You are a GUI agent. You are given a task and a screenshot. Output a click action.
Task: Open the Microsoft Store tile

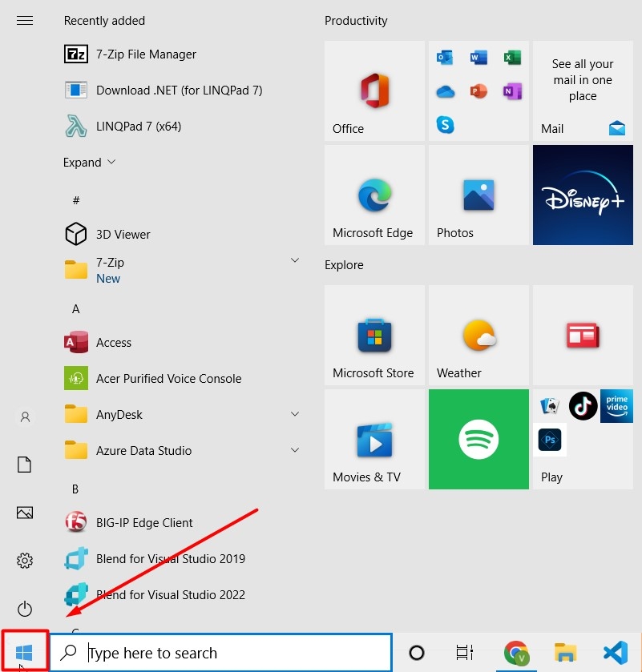[x=373, y=335]
